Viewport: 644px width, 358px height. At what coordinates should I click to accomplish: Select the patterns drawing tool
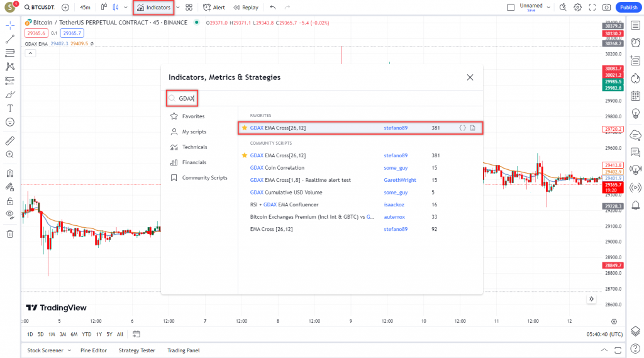point(10,67)
